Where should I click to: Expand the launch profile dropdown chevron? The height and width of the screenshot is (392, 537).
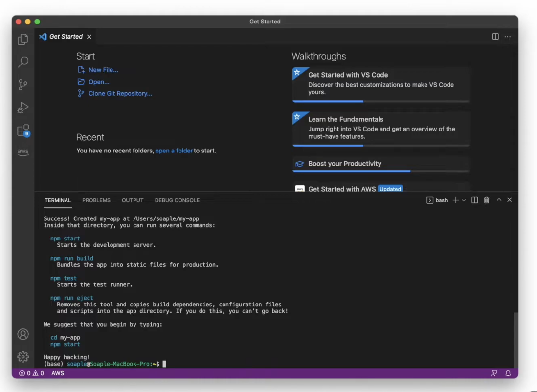464,200
